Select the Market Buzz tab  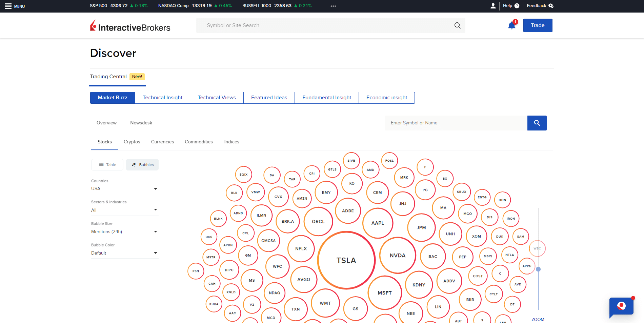pyautogui.click(x=113, y=98)
